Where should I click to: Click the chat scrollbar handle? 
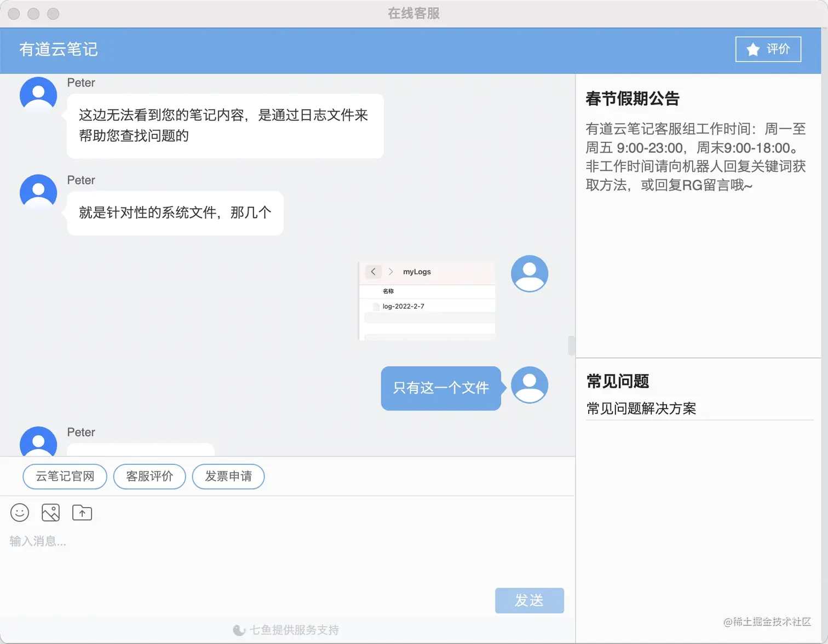click(571, 346)
